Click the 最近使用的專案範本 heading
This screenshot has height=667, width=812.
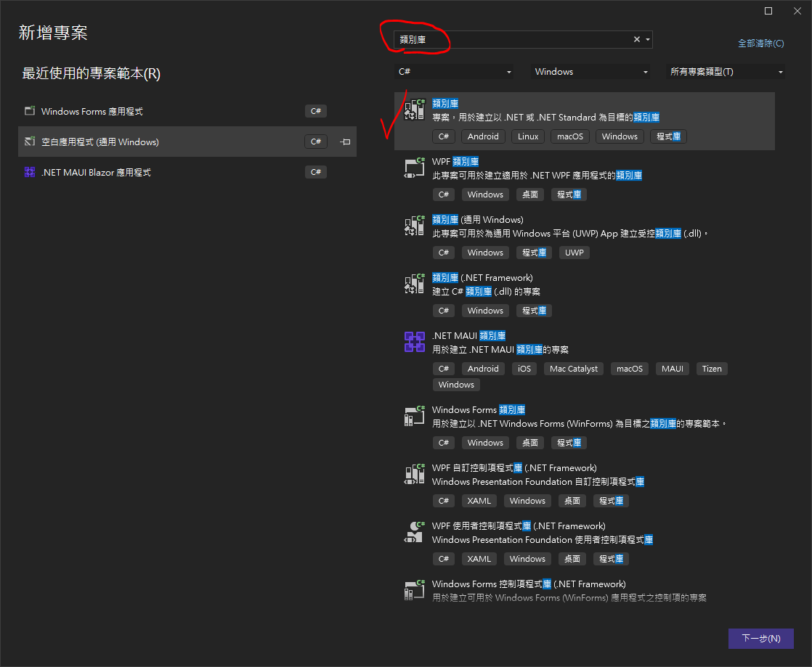coord(91,73)
